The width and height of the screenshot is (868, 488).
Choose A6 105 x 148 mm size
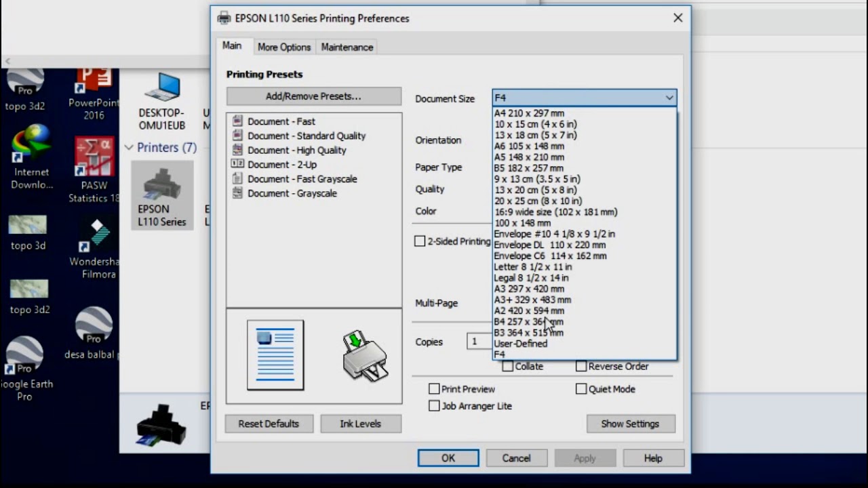[x=585, y=146]
